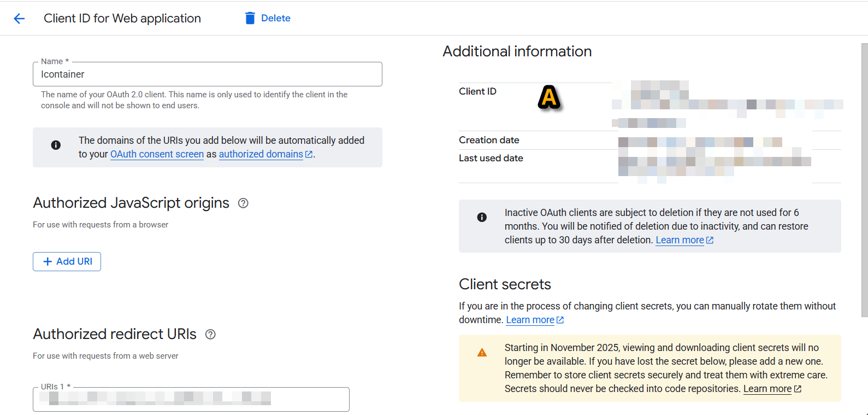Click the Name field containing Icontainer
Screen dimensions: 868x415
tap(208, 74)
